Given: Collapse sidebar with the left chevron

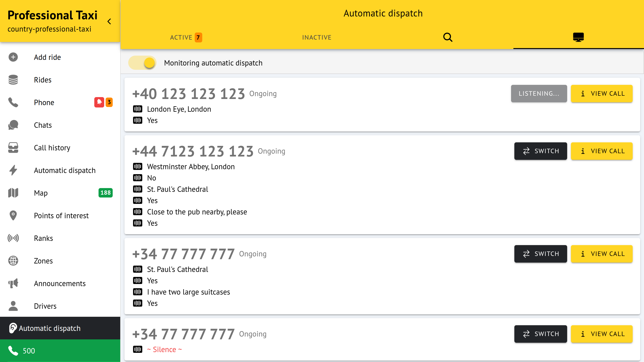Looking at the screenshot, I should click(109, 21).
